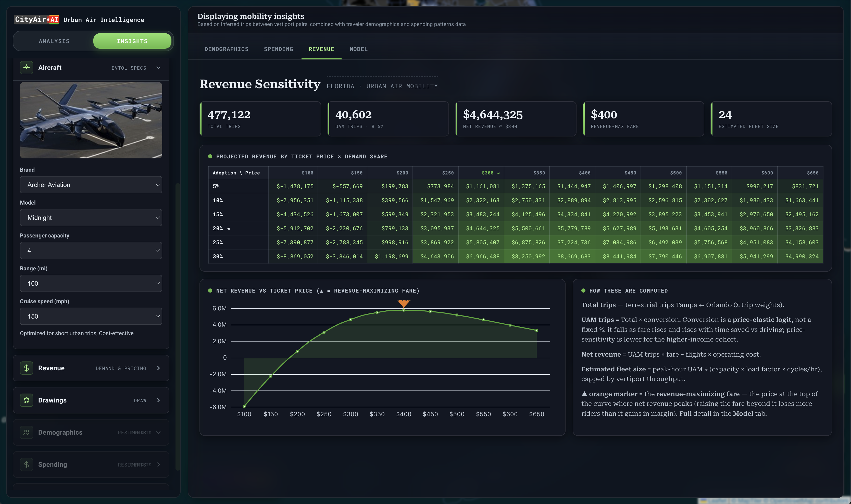Click the chart data point at $100
Image resolution: width=851 pixels, height=504 pixels.
[x=244, y=406]
